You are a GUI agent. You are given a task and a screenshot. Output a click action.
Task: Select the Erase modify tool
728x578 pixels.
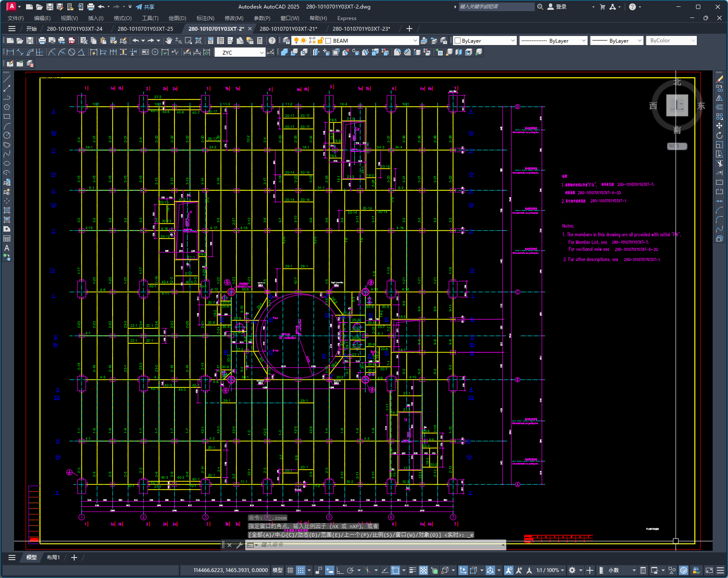click(719, 79)
